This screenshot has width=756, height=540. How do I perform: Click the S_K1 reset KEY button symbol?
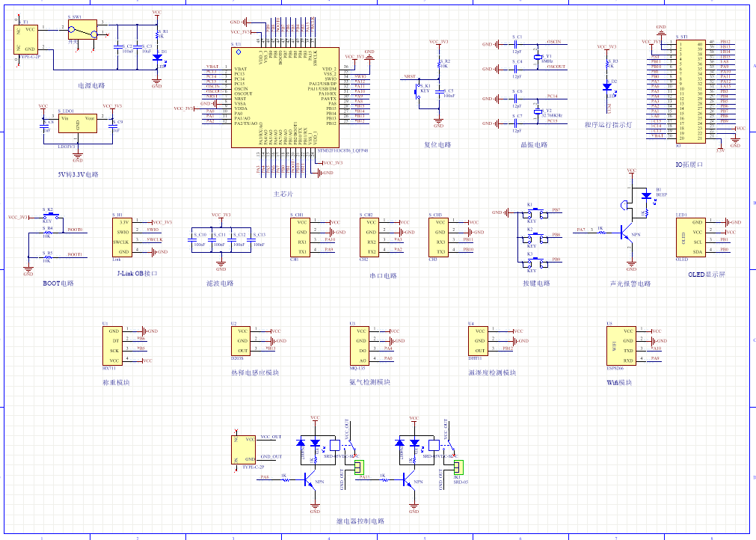(417, 90)
